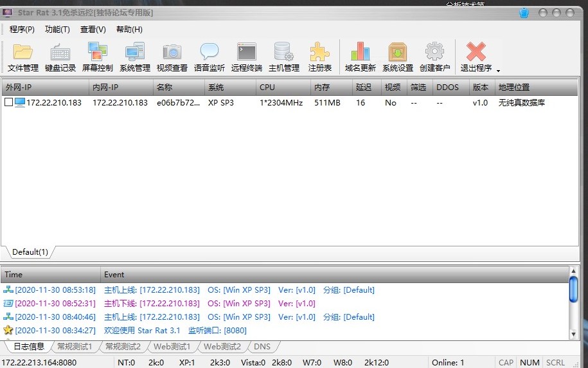Check the checkbox for host 172.22.210.183
Viewport: 588px width, 368px height.
(8, 102)
